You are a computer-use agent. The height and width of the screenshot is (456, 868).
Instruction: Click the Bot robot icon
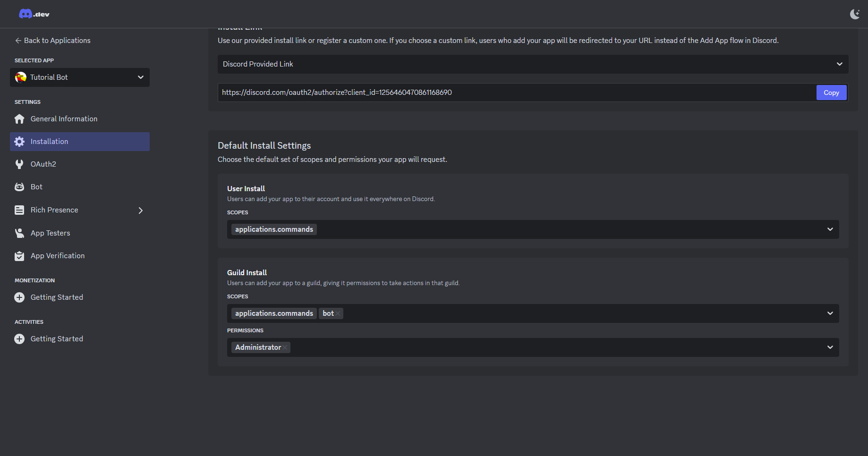(19, 187)
